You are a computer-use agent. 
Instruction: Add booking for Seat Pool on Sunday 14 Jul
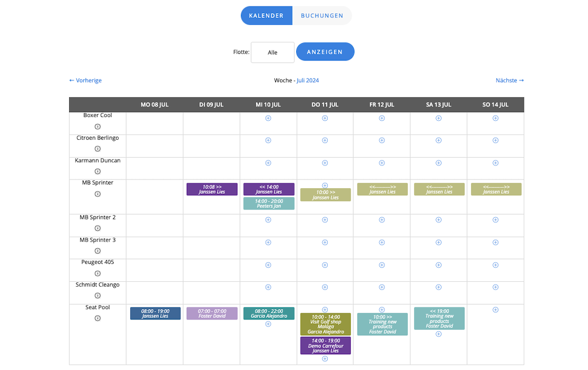(x=495, y=310)
